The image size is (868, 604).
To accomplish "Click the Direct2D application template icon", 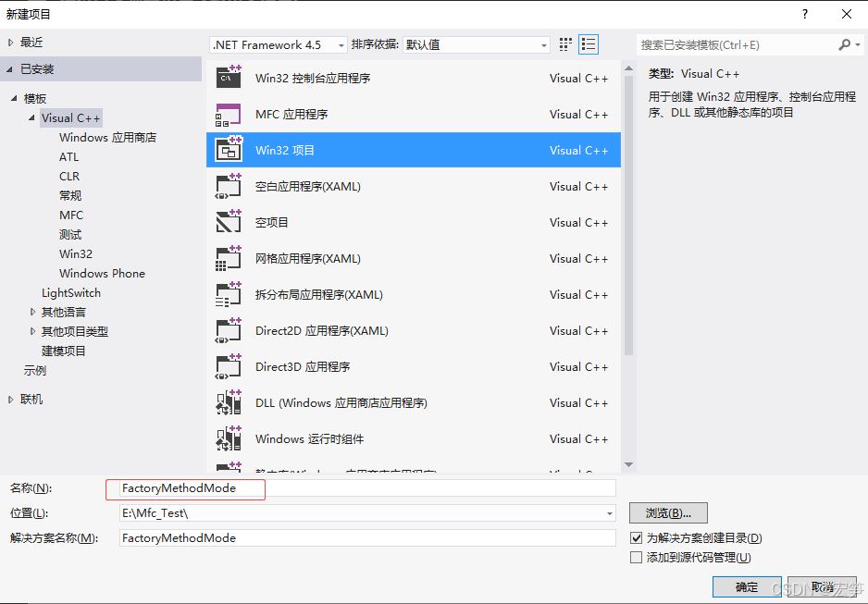I will coord(229,330).
